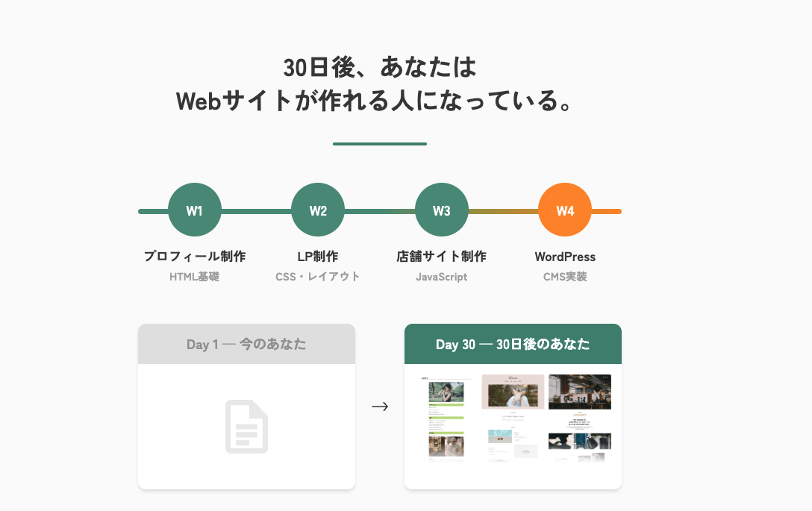Open the middle pink website thumbnail

tap(513, 418)
